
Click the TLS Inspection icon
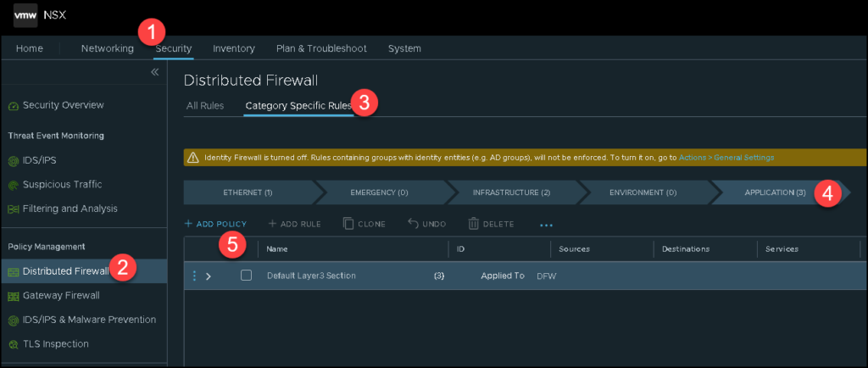pyautogui.click(x=13, y=344)
